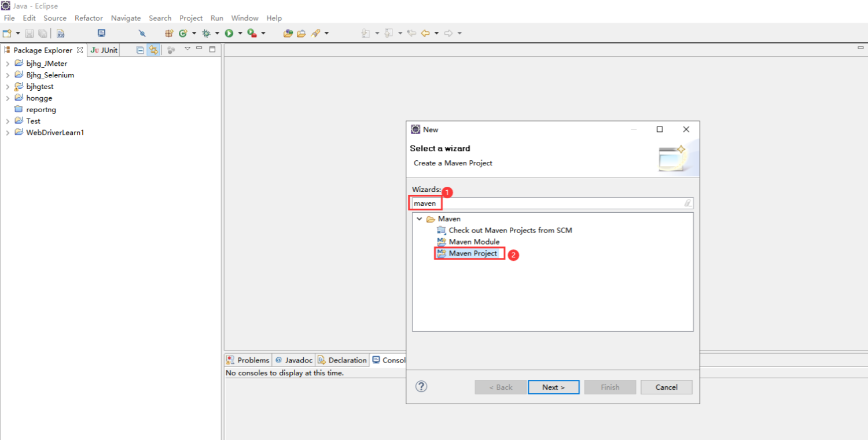Expand the bjhgtest project
The width and height of the screenshot is (868, 440).
[8, 87]
